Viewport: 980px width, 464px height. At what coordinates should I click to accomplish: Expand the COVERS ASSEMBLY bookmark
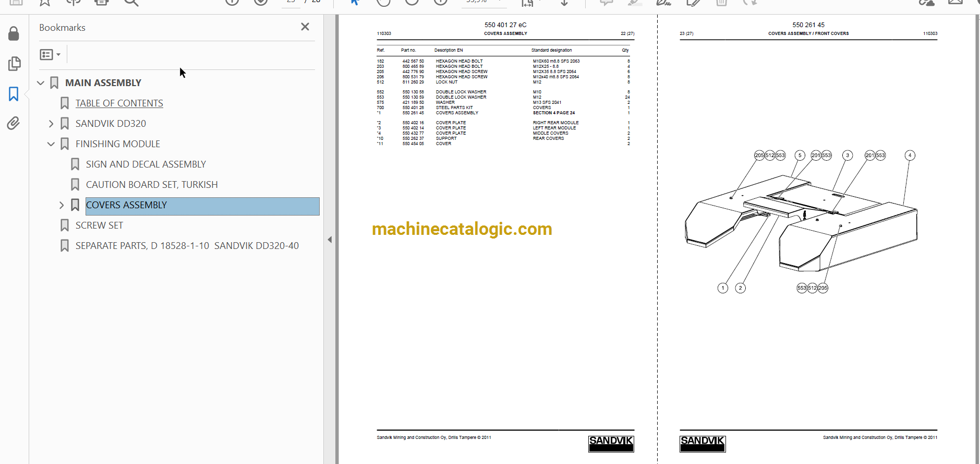62,205
